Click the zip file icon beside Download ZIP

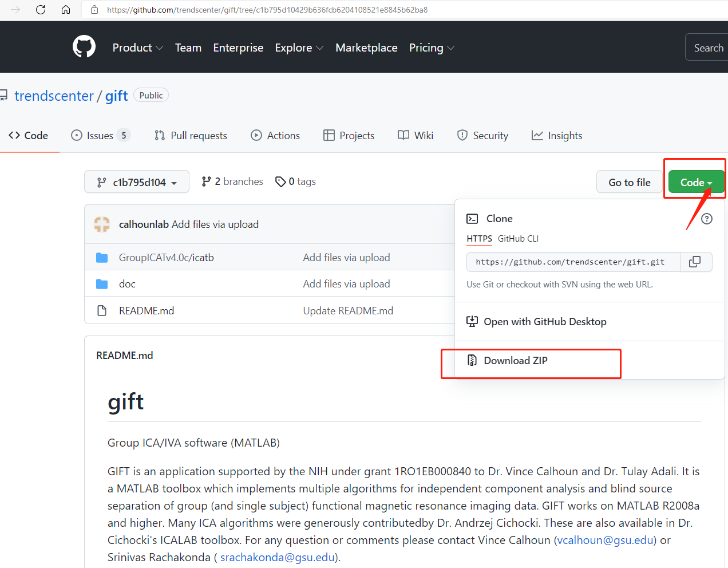coord(472,360)
